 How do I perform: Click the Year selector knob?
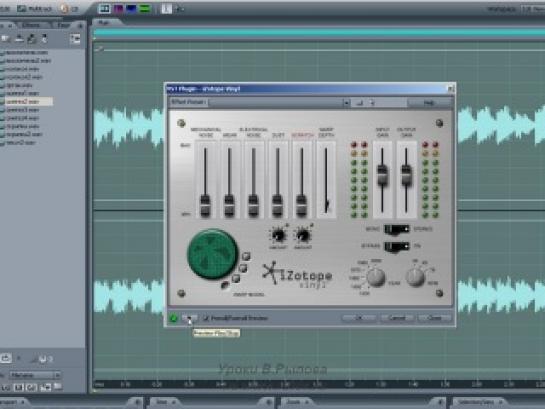[376, 278]
